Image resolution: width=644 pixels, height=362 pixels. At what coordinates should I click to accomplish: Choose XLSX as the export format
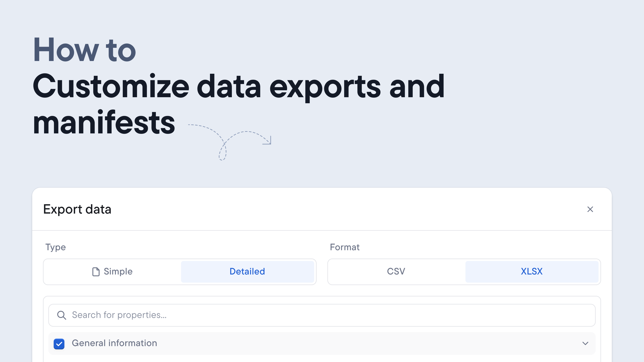532,271
